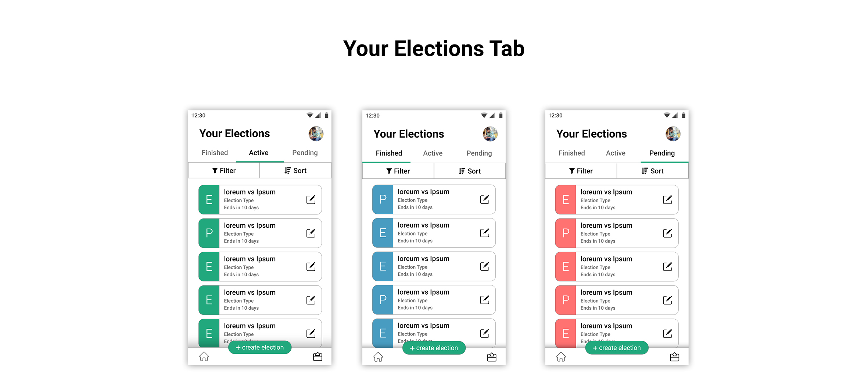Click edit icon on second red P card
This screenshot has height=391, width=868.
coord(668,300)
